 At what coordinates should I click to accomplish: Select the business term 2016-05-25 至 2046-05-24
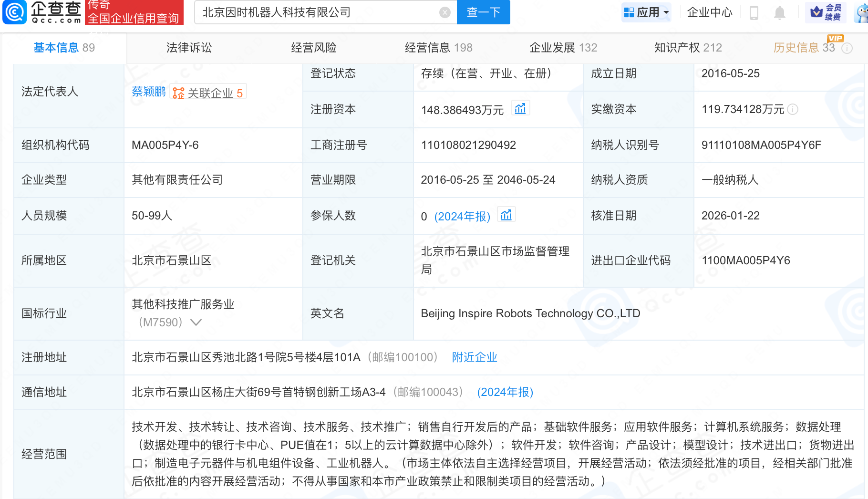coord(488,180)
